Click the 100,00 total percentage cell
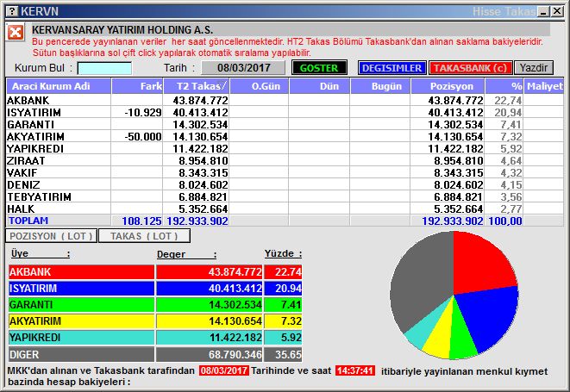This screenshot has width=570, height=392. click(x=505, y=221)
